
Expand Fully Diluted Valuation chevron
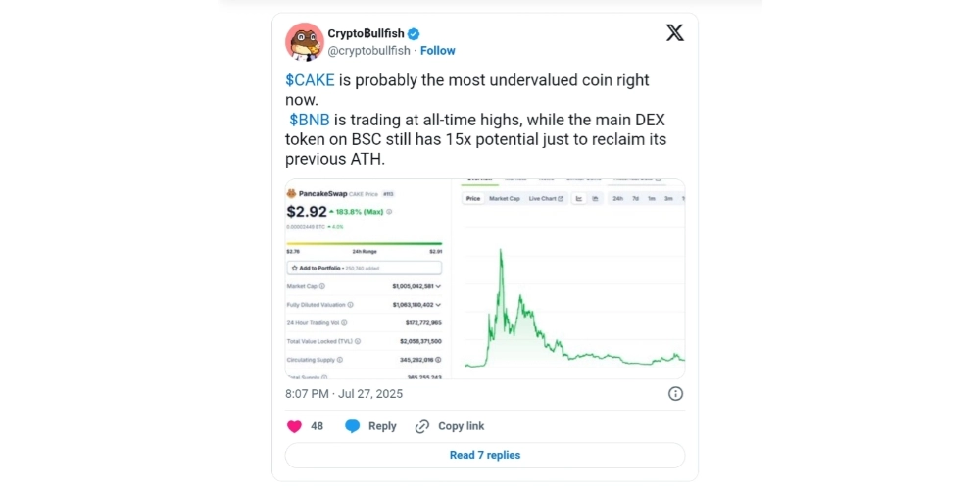(438, 305)
